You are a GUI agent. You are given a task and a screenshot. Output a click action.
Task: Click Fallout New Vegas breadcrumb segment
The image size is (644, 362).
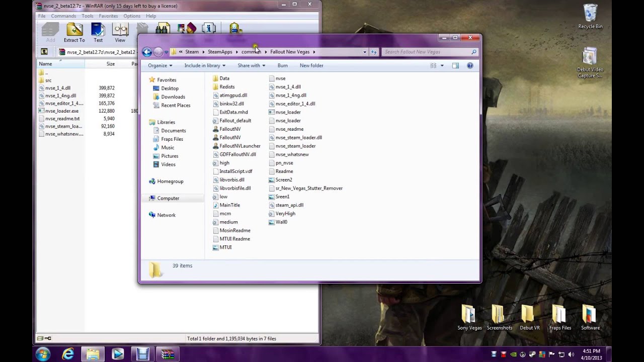click(290, 52)
